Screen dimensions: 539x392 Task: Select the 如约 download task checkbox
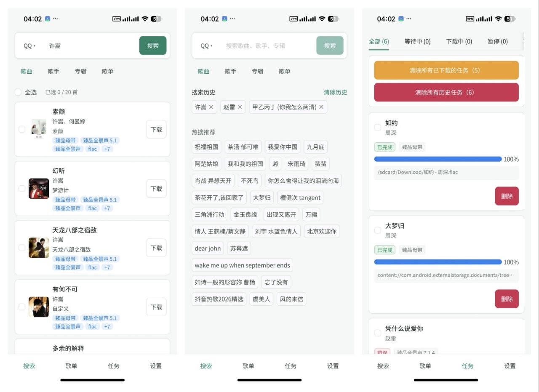(x=378, y=127)
